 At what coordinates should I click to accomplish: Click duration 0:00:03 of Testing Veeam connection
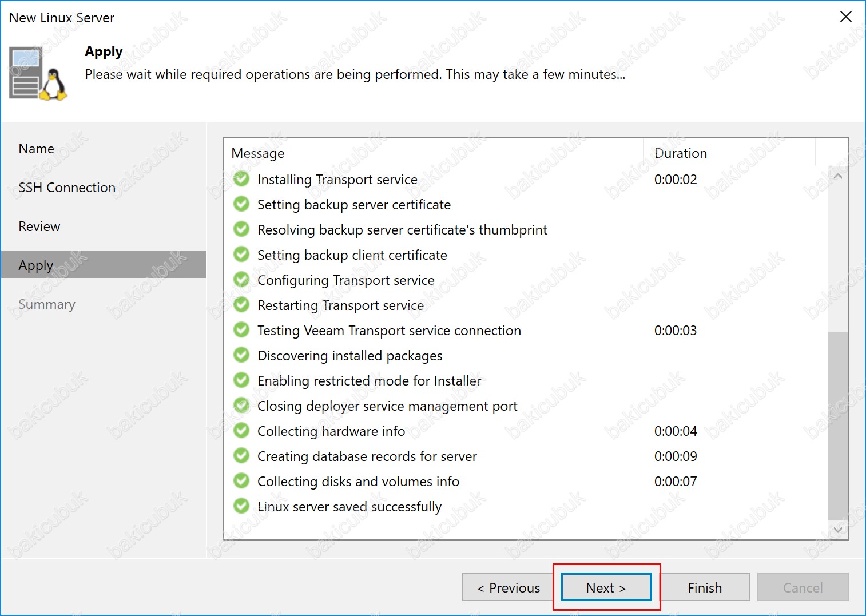pyautogui.click(x=676, y=331)
